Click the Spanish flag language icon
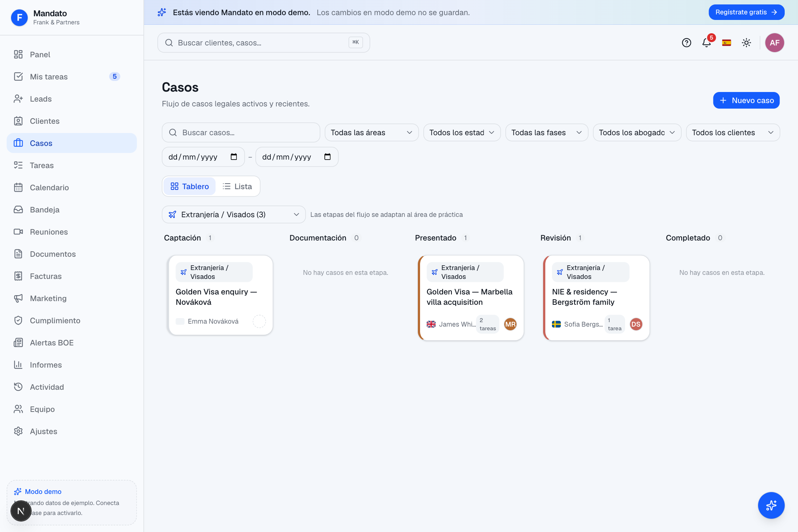Image resolution: width=798 pixels, height=532 pixels. [726, 43]
